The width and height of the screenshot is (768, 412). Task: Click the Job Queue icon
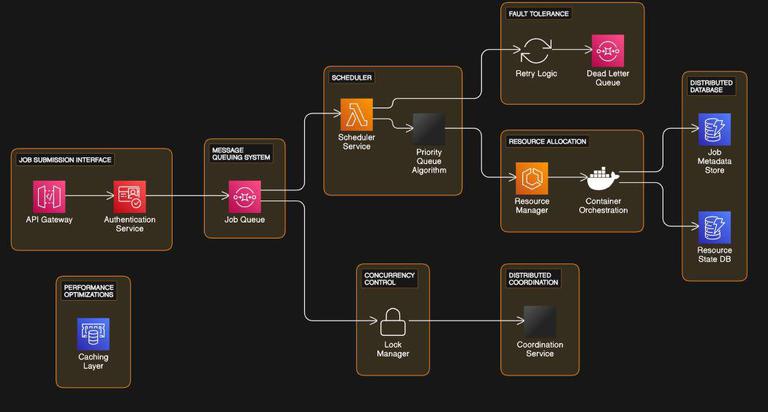[245, 197]
